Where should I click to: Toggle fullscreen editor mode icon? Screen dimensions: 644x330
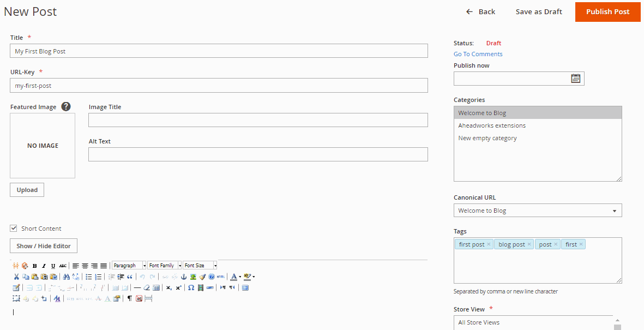[245, 287]
